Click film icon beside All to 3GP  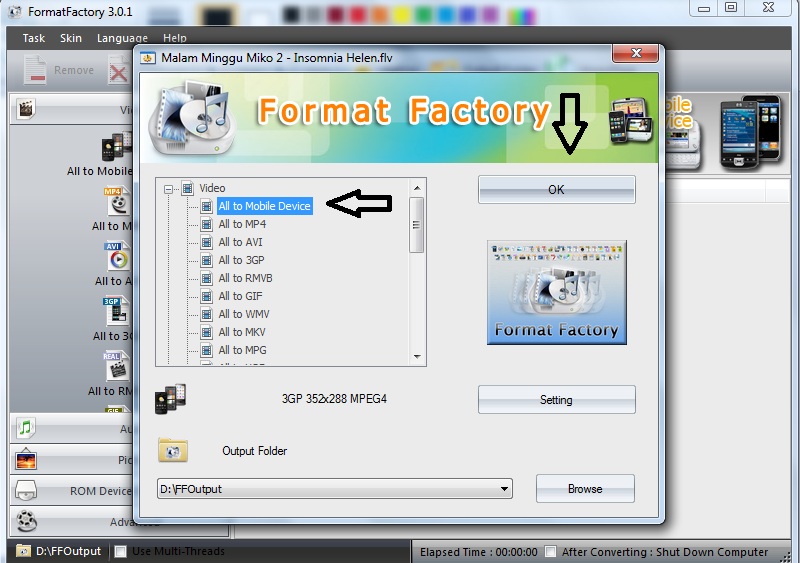206,260
